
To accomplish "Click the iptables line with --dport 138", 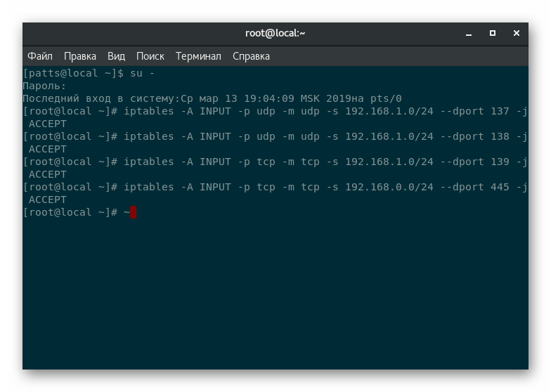I will [275, 136].
